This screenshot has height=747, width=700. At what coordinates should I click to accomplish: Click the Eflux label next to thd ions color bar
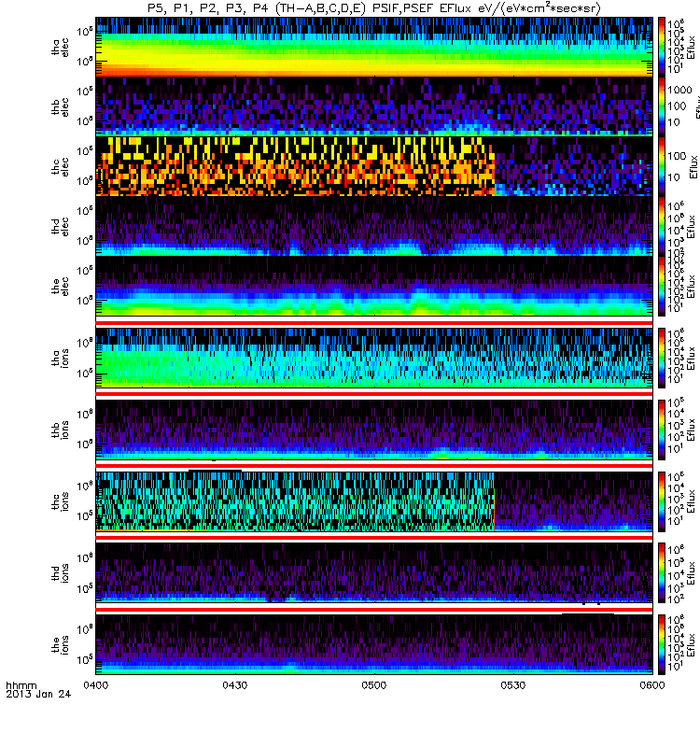pyautogui.click(x=691, y=572)
